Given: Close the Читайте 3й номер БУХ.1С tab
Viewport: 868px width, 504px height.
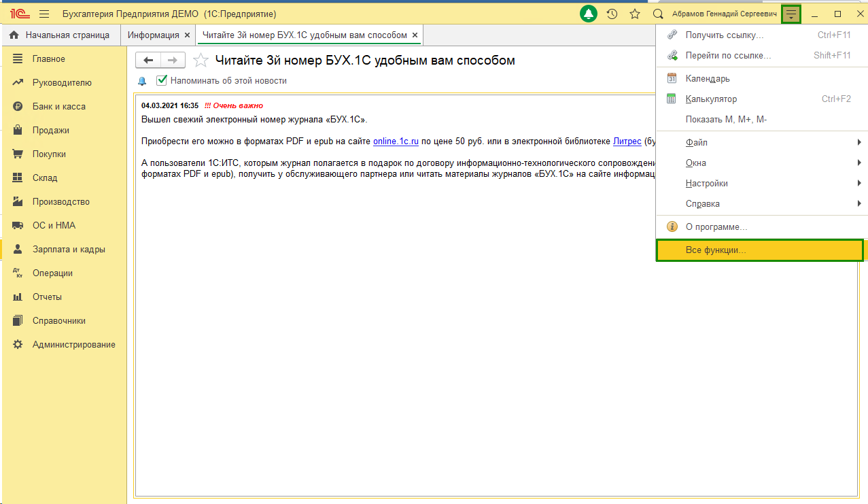Looking at the screenshot, I should [x=415, y=35].
